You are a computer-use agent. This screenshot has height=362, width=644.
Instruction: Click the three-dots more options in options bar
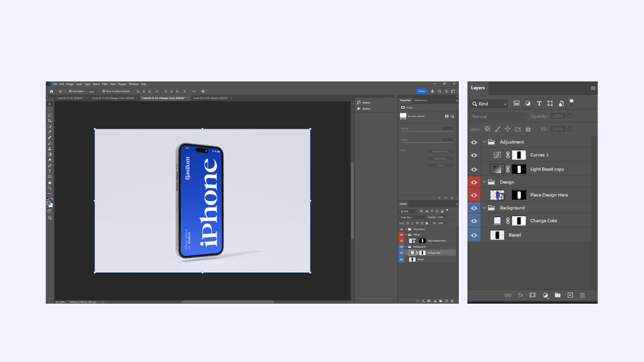pos(194,92)
